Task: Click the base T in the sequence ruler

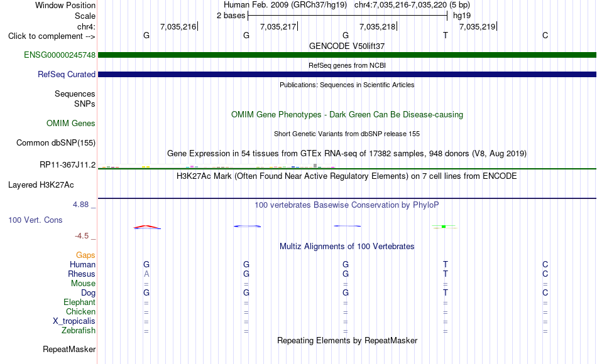Action: (446, 35)
